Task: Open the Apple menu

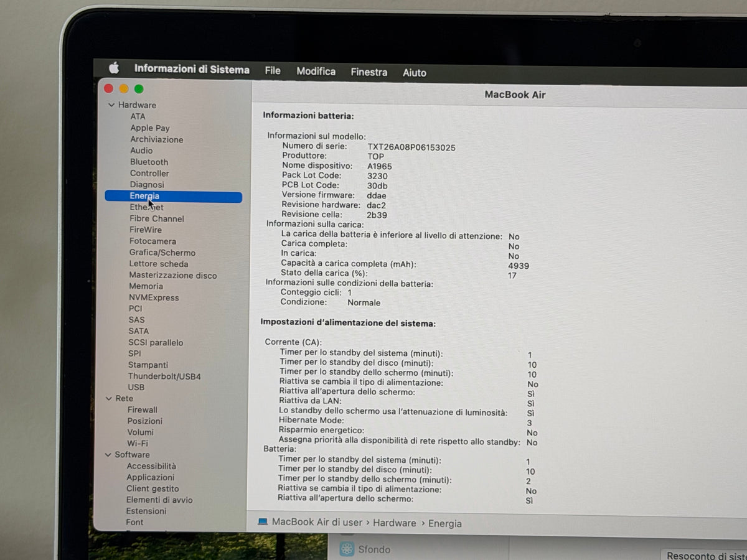Action: (114, 68)
